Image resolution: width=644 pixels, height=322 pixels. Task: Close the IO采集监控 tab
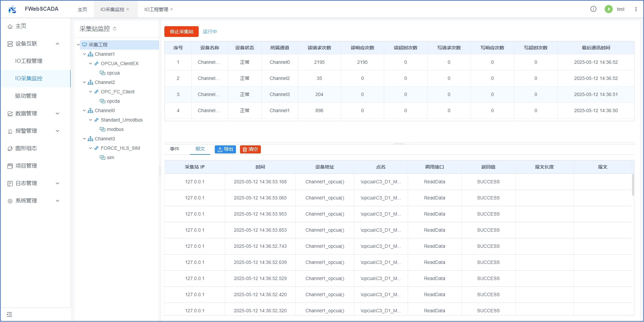pos(128,9)
